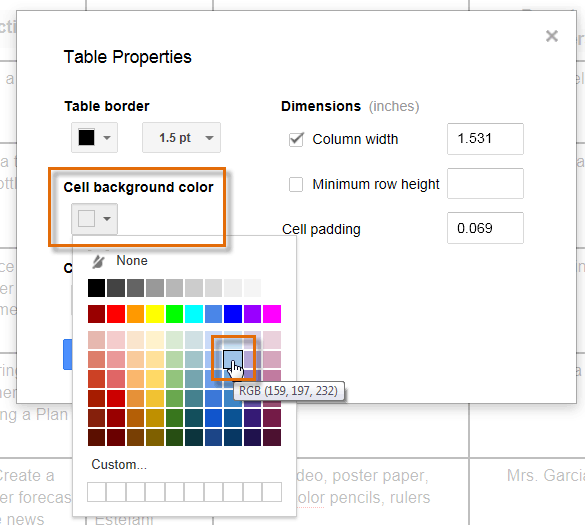Click the Cell padding field showing 0.069
Screen dimensions: 585x525
(x=485, y=228)
